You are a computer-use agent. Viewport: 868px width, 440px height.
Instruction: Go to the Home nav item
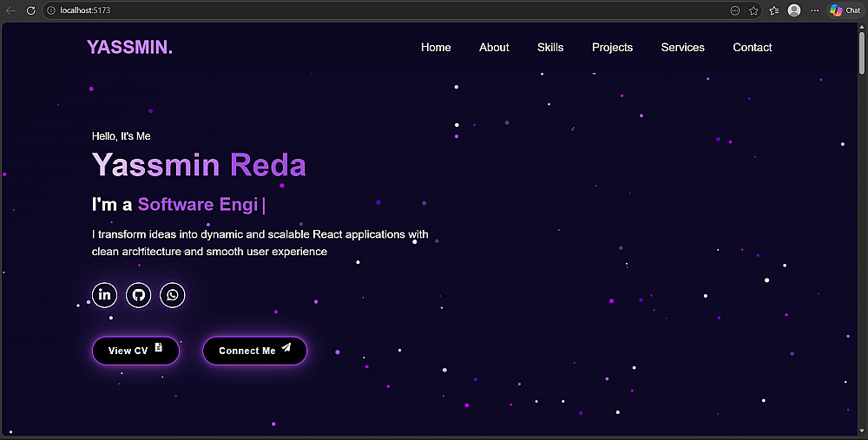pyautogui.click(x=436, y=48)
